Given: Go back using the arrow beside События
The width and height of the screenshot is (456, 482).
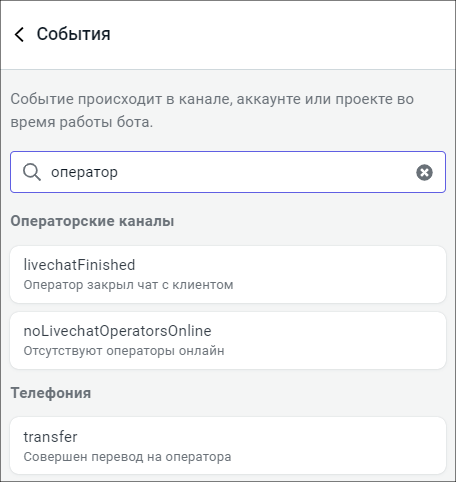Looking at the screenshot, I should click(19, 34).
